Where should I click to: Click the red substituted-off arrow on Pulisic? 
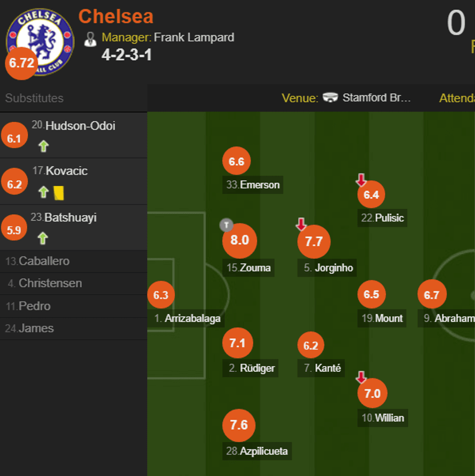click(361, 180)
